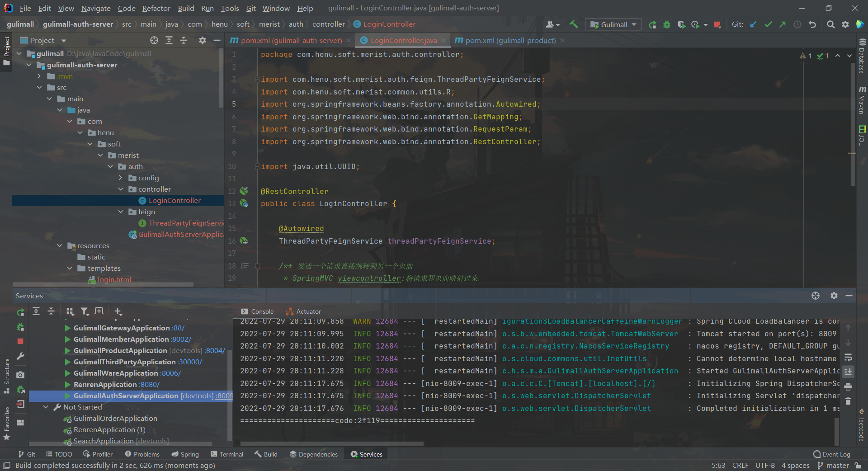Expand all in Project panel toolbar
This screenshot has width=868, height=471.
tap(169, 40)
